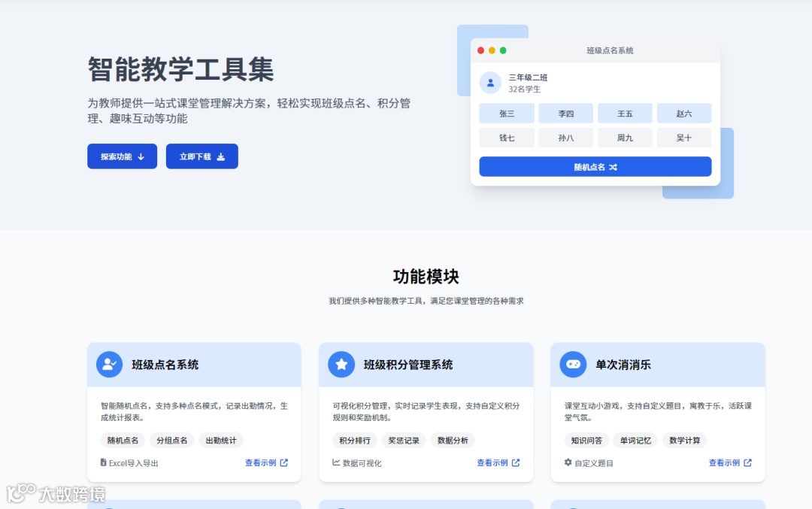Open 查看示例 on the 单次消消乐 card
Viewport: 812px width, 509px height.
click(x=723, y=463)
